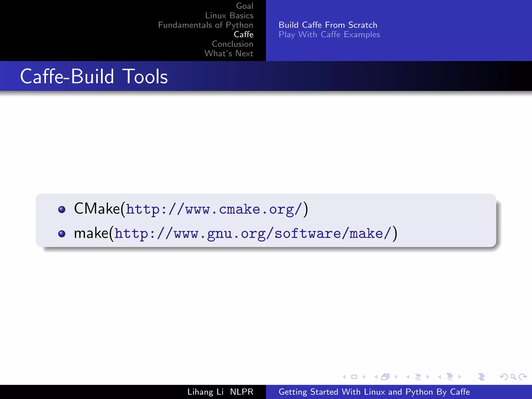Click the go back curved arrow

[x=503, y=377]
